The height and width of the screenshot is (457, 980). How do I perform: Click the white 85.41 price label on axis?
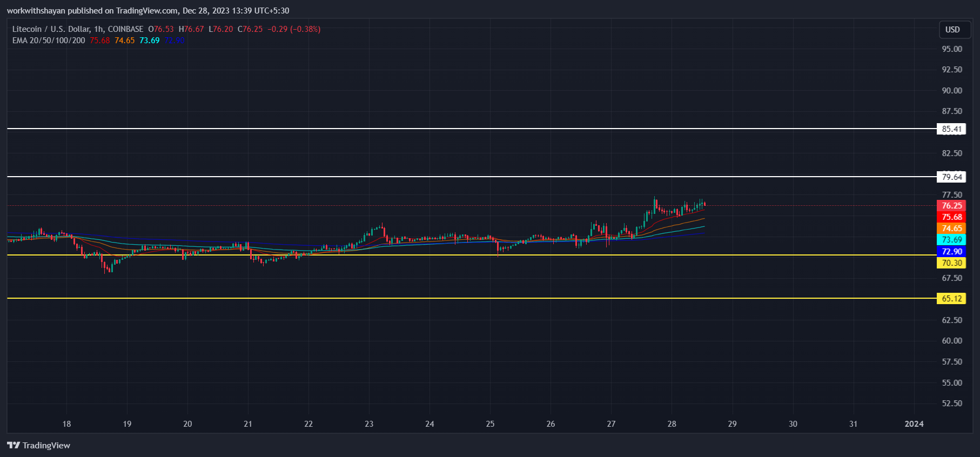pos(951,129)
